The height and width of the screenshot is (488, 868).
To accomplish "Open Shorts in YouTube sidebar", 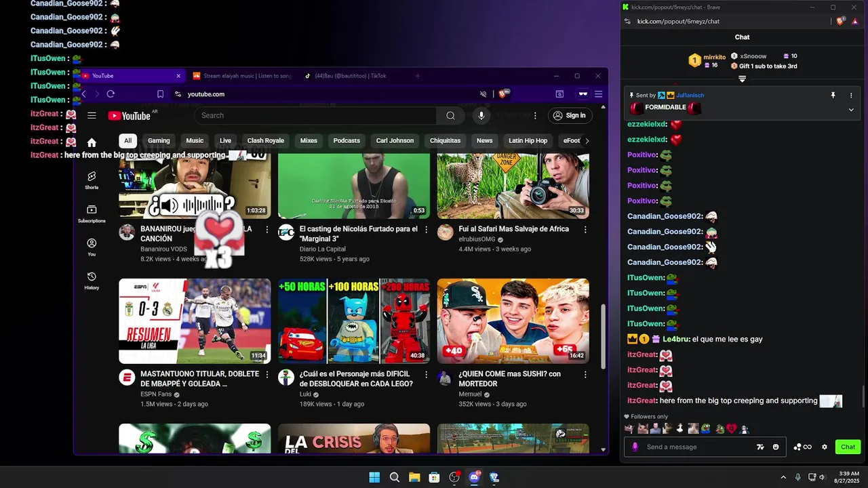I will pyautogui.click(x=92, y=180).
